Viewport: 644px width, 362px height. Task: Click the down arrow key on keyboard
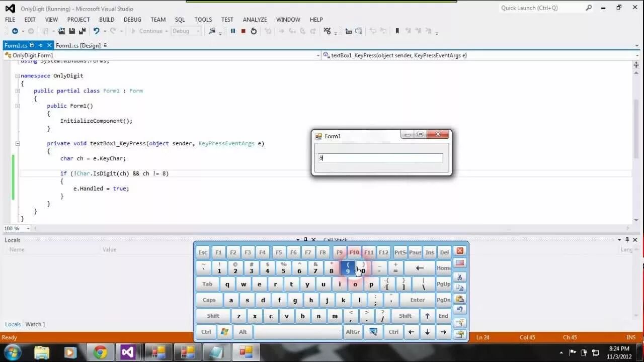click(427, 332)
